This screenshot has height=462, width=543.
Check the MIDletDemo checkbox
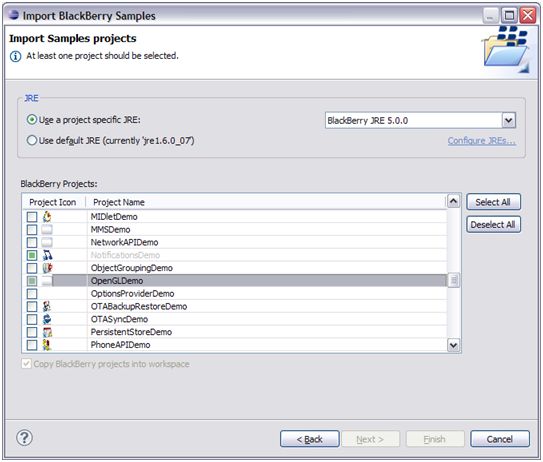(x=32, y=217)
